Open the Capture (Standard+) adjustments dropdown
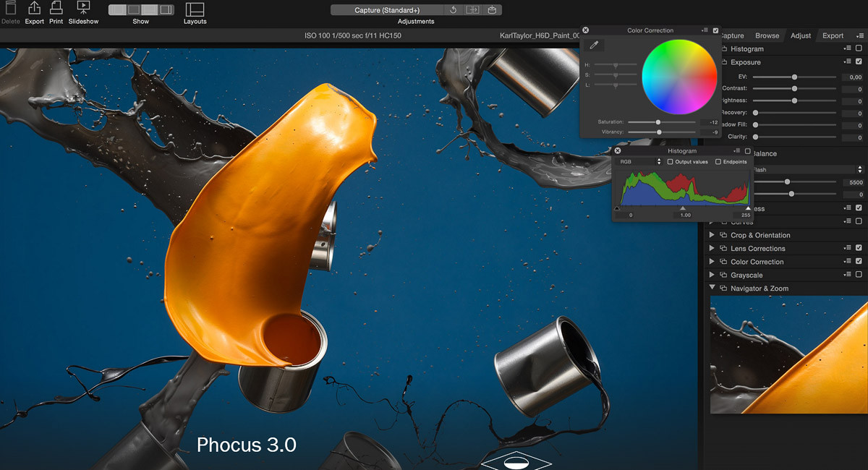The image size is (868, 470). tap(388, 10)
